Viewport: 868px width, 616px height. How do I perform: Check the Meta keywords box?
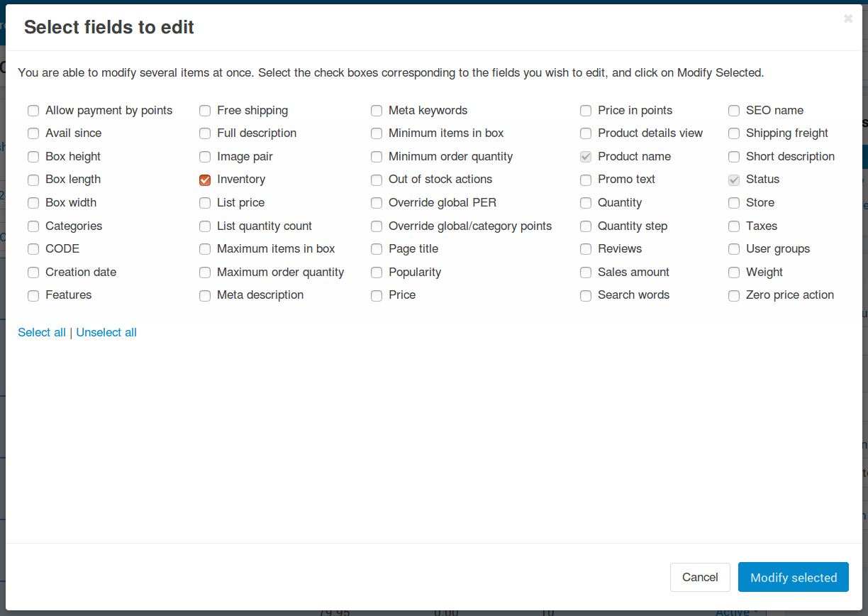[x=377, y=111]
